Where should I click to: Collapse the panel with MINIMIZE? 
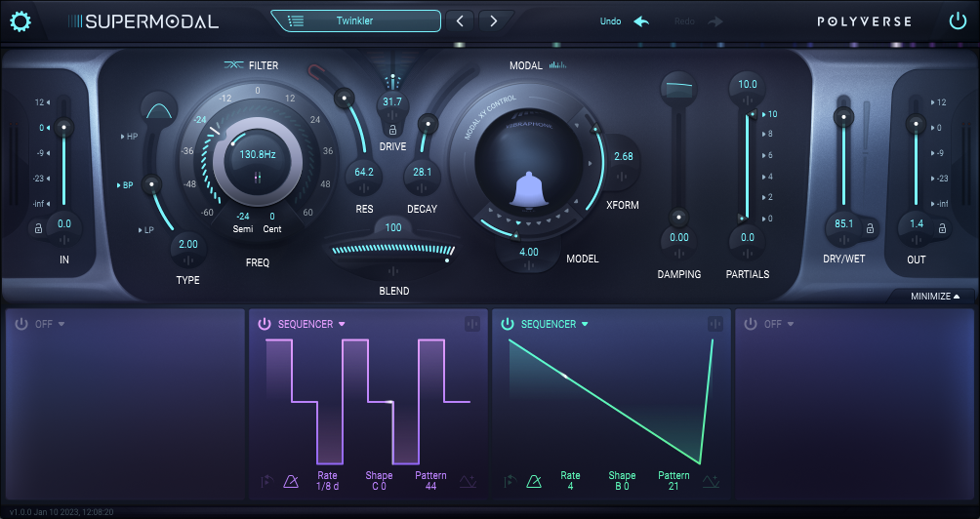pos(935,296)
